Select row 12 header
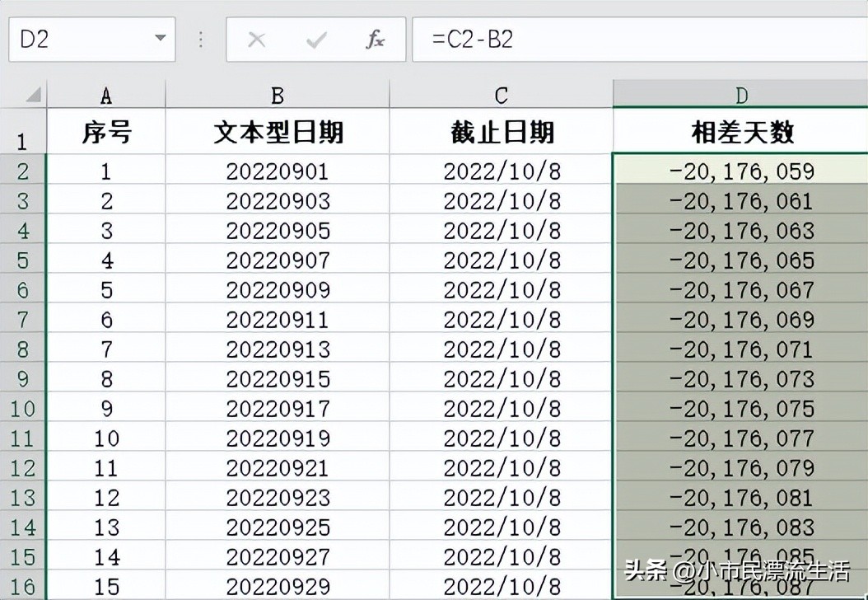This screenshot has width=868, height=600. [22, 467]
